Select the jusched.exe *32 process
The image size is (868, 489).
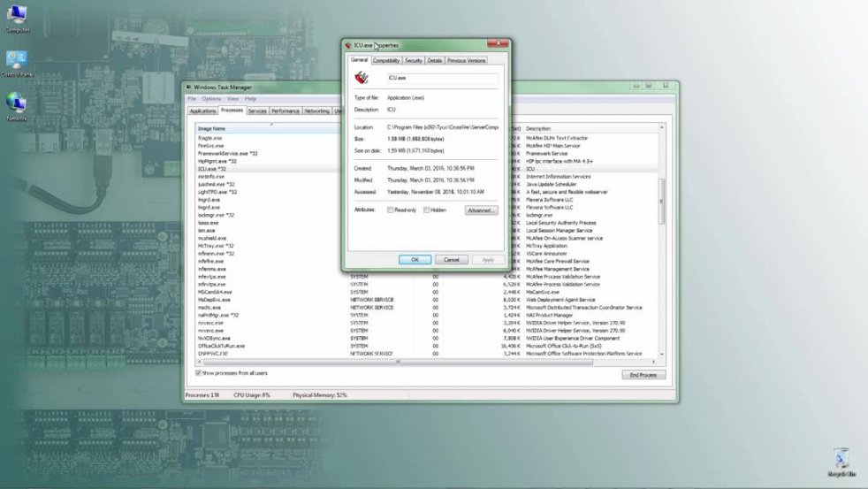[x=216, y=185]
